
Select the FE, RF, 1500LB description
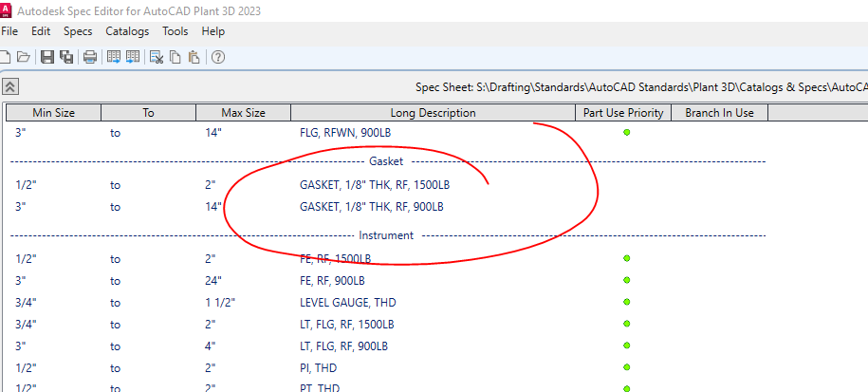336,258
